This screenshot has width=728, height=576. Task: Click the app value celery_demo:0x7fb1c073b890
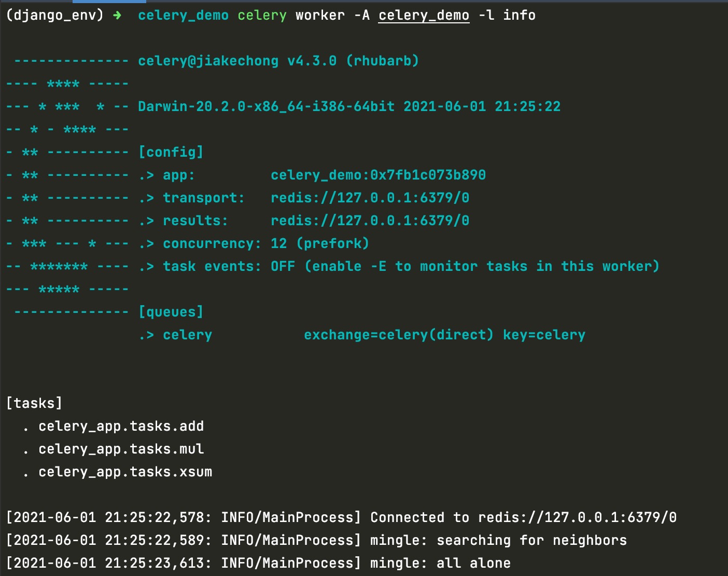(x=378, y=175)
